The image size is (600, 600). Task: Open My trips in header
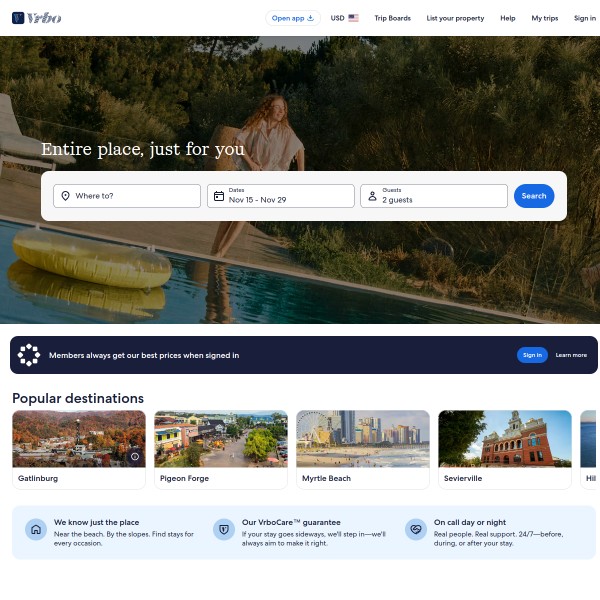click(x=545, y=18)
